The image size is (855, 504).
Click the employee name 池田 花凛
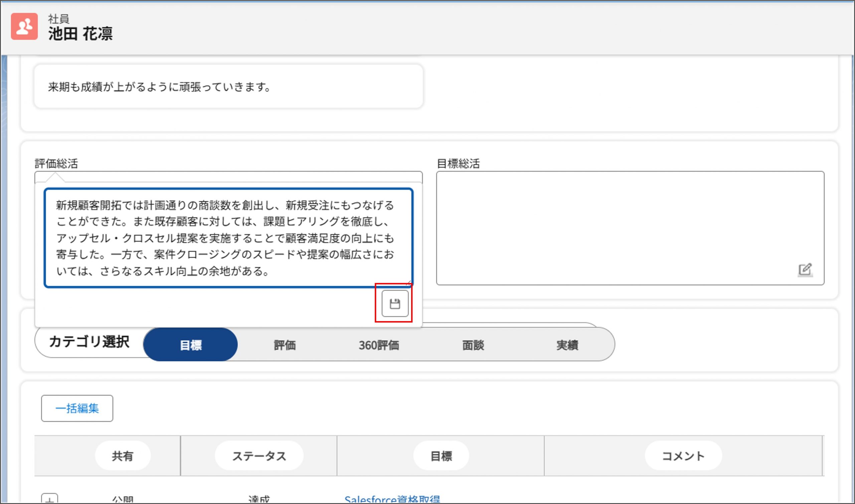[x=80, y=34]
